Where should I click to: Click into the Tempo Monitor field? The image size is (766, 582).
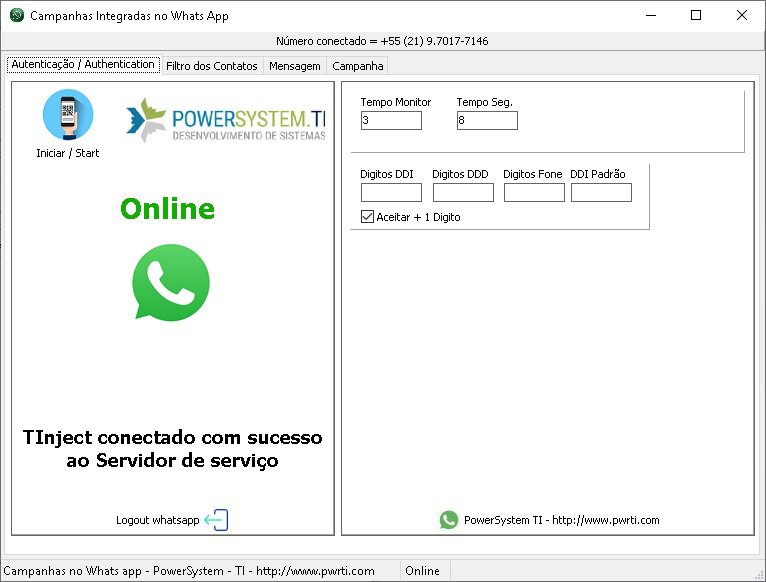[x=391, y=121]
